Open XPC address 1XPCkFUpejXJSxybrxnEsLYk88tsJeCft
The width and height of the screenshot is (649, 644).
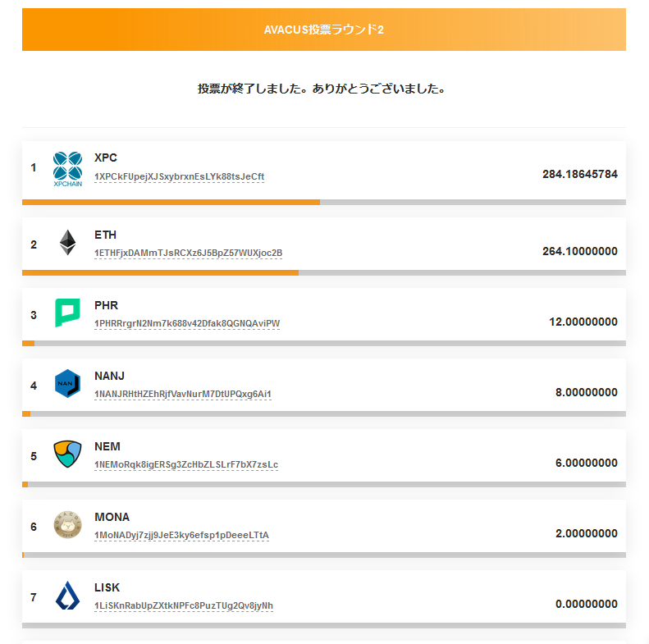pos(179,176)
